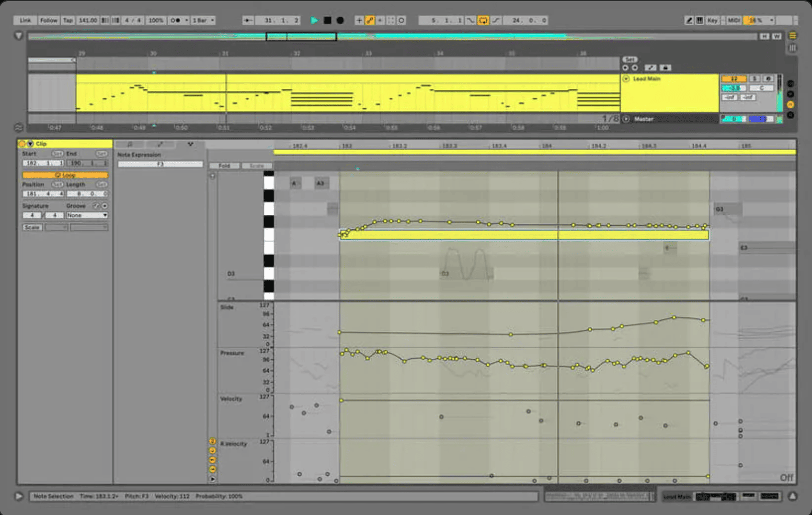Toggle the Link button
This screenshot has width=812, height=515.
[25, 20]
